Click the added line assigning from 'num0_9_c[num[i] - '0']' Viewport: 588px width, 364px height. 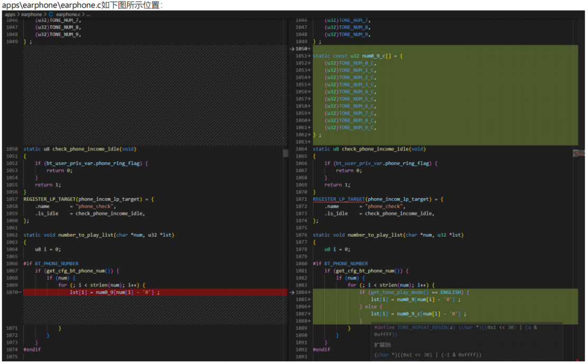[x=418, y=314]
